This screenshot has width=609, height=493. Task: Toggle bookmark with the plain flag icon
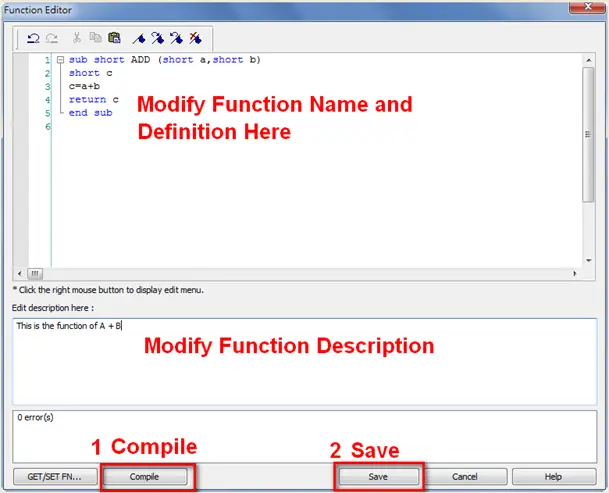(139, 38)
